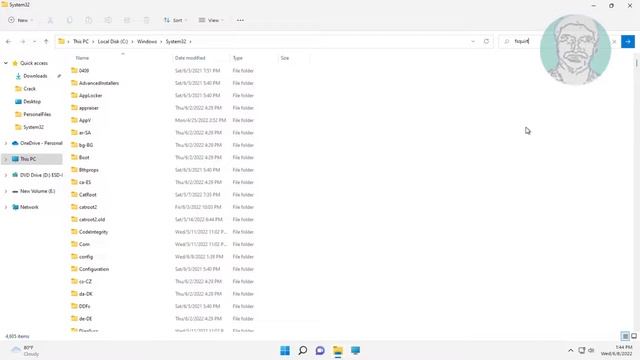Select the DDFs folder icon
640x360 pixels.
[74, 306]
